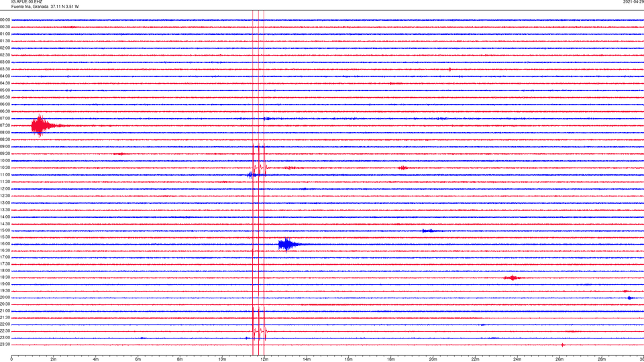644x362 pixels.
Task: Select the 17:00 trace time label
Action: tap(5, 257)
